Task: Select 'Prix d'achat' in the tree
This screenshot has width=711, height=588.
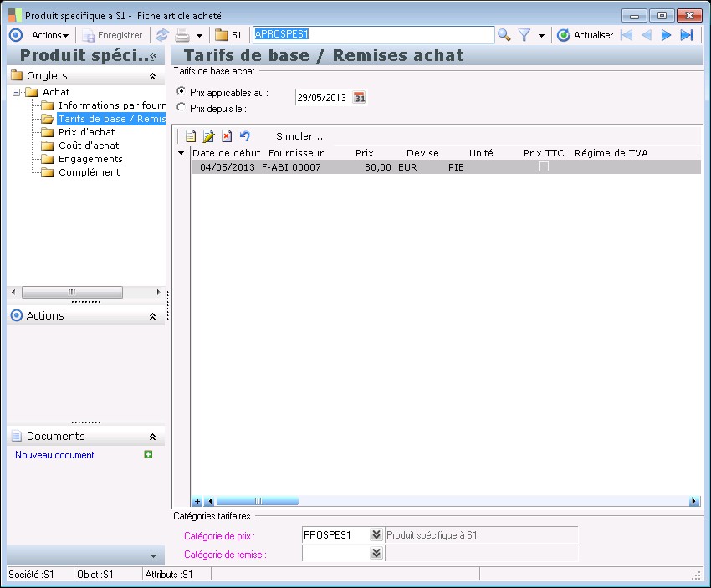Action: 86,132
